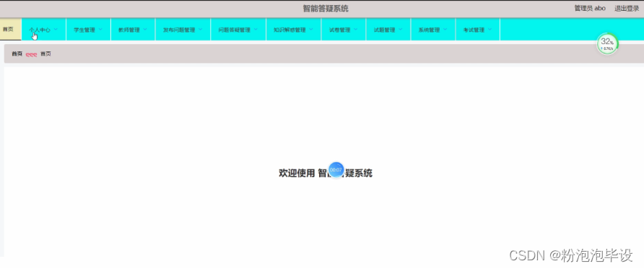Click the first 首页 breadcrumb link
This screenshot has width=644, height=269.
point(17,54)
